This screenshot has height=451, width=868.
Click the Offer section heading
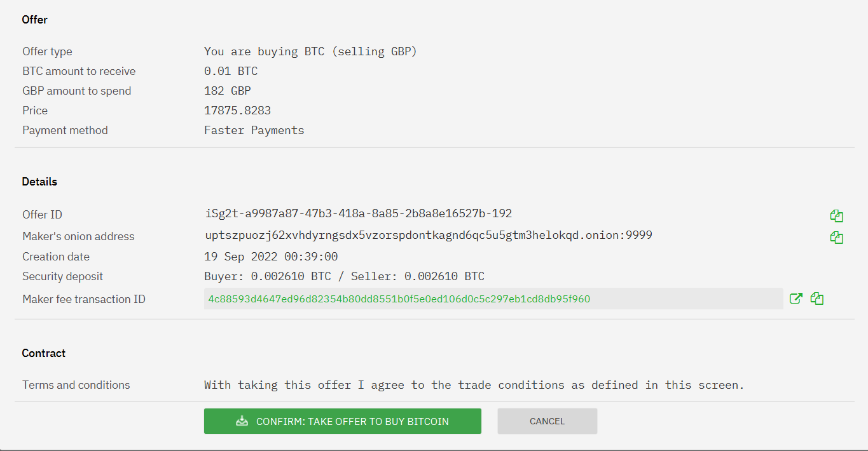[34, 20]
